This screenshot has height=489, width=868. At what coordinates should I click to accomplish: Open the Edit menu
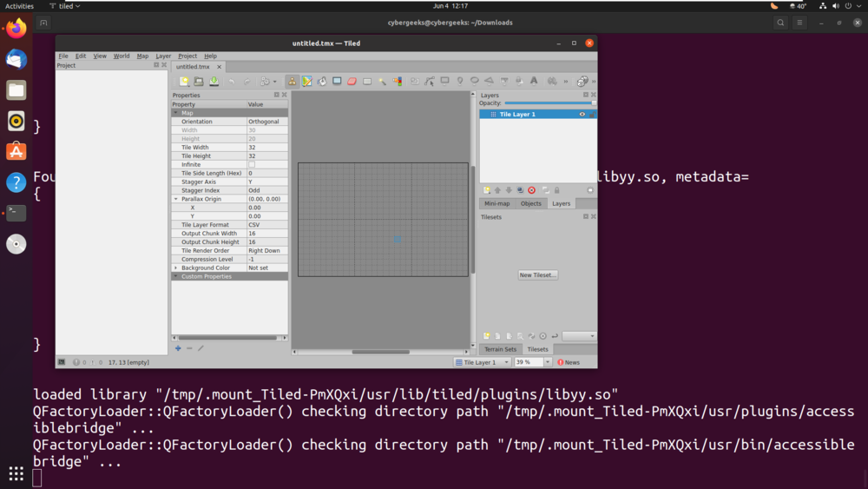click(80, 56)
